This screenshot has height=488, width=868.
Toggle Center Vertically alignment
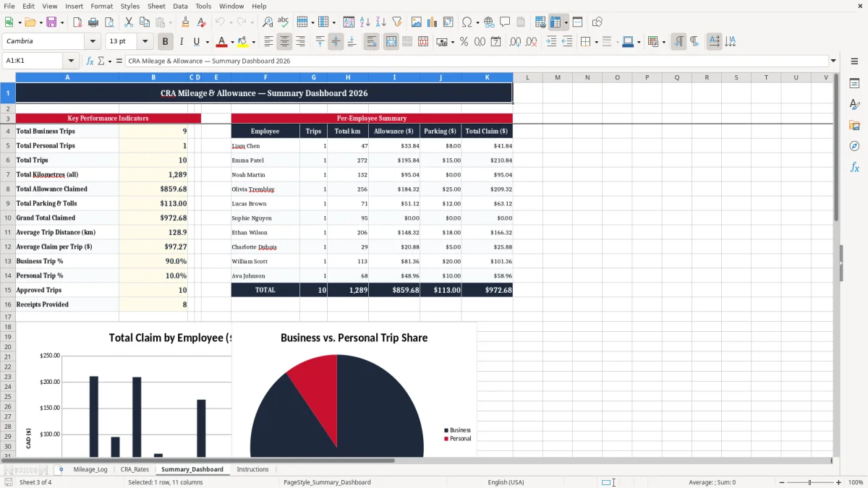coord(336,42)
